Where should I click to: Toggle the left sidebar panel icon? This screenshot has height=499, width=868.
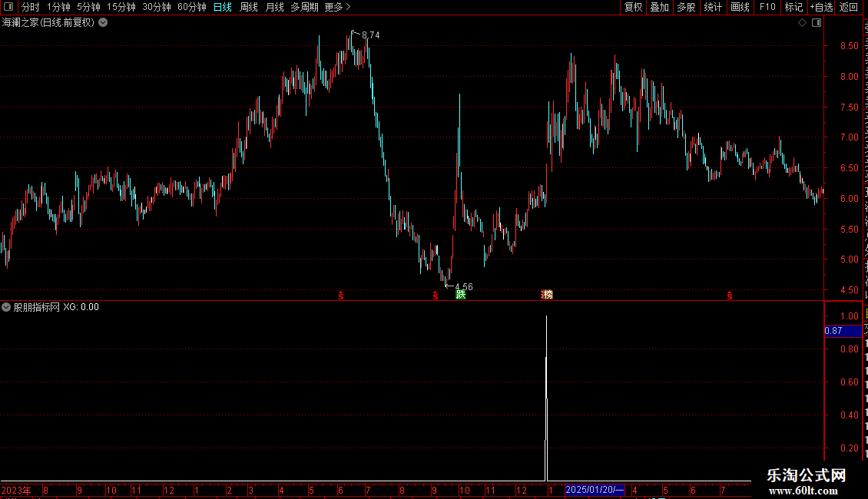[8, 7]
